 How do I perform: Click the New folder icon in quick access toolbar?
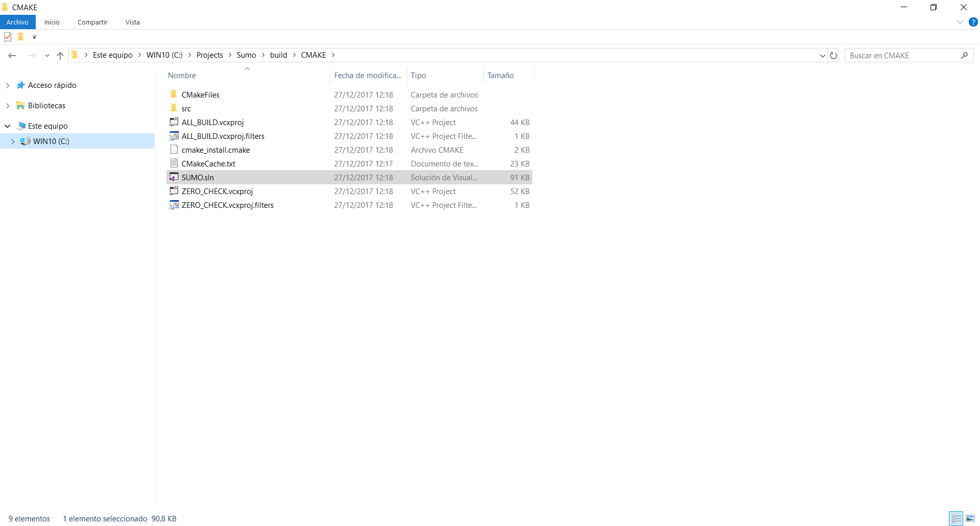20,37
